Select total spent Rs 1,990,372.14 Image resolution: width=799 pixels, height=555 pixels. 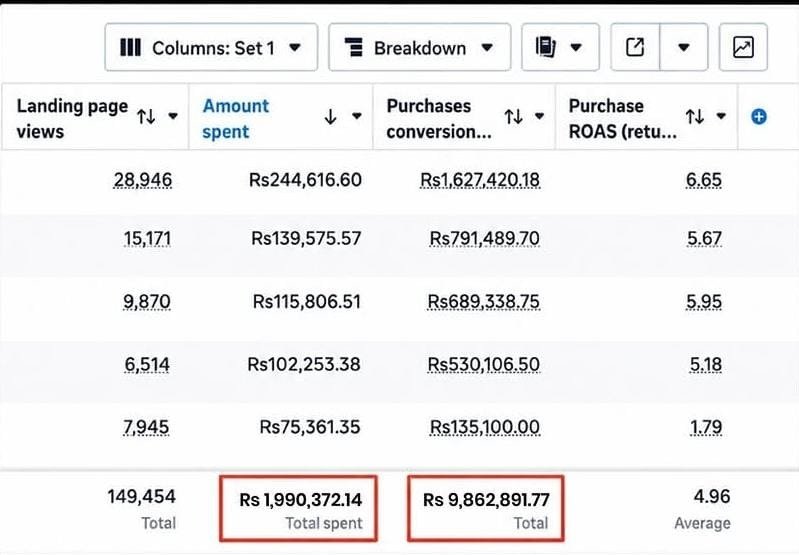click(301, 500)
